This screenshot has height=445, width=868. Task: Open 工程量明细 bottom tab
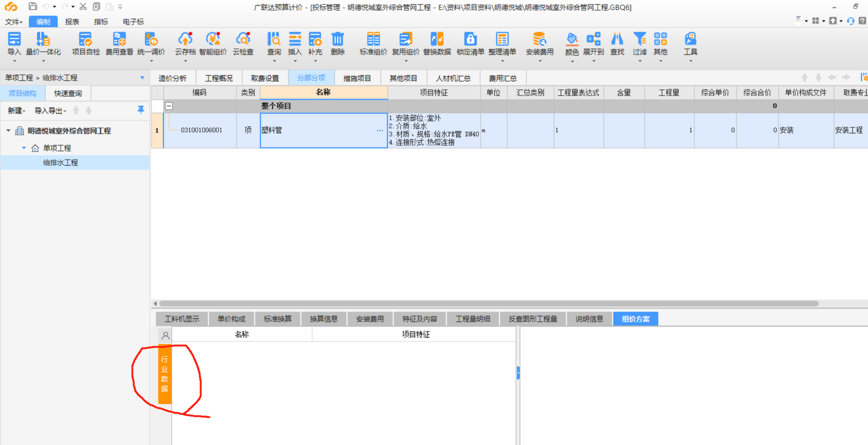473,319
